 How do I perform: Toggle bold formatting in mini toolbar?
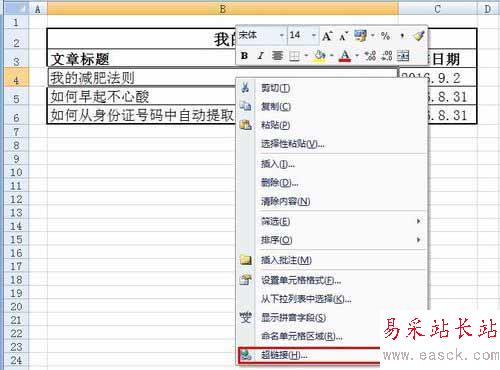click(x=244, y=56)
